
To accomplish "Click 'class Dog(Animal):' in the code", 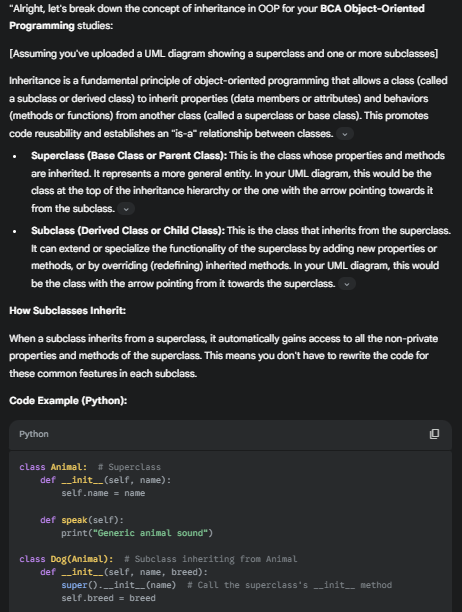I will point(66,559).
